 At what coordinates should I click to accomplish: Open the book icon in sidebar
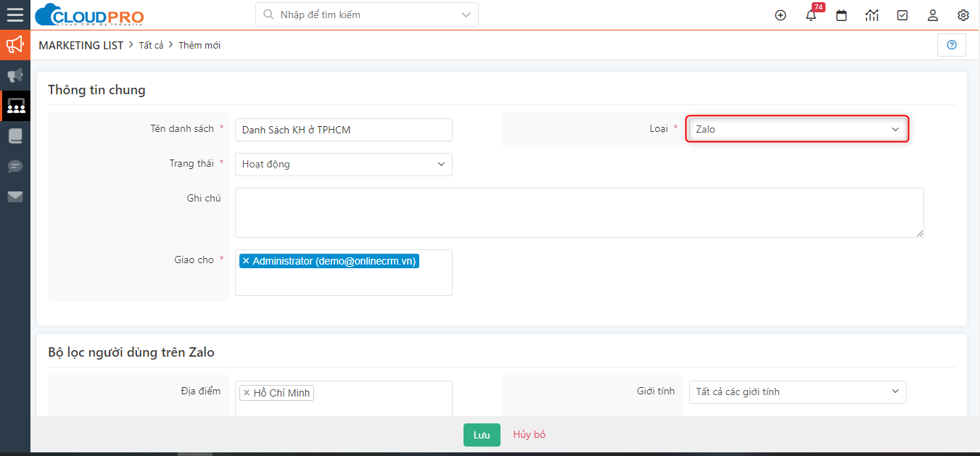pyautogui.click(x=15, y=136)
